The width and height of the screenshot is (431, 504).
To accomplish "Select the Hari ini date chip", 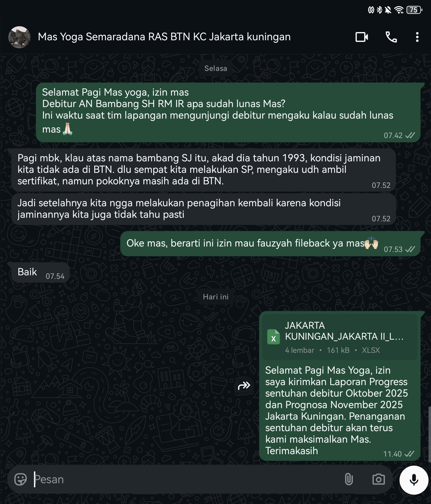I will coord(216,297).
